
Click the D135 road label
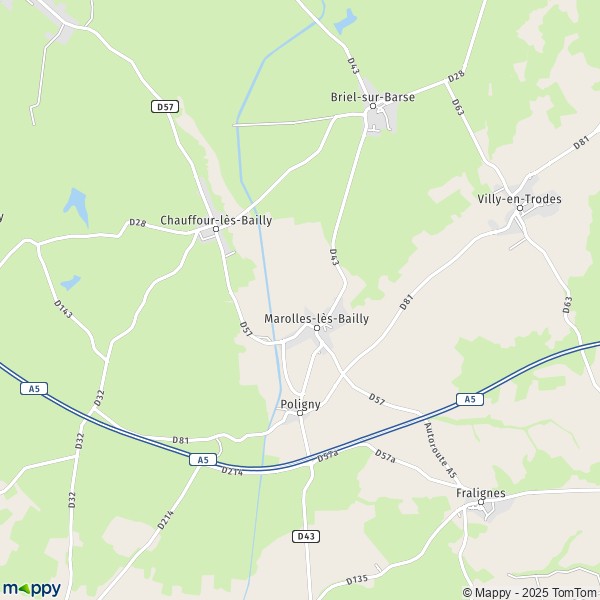pos(357,580)
